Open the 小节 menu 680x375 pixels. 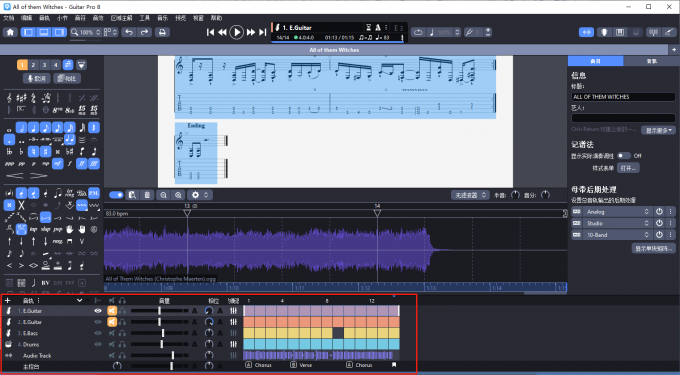point(62,18)
